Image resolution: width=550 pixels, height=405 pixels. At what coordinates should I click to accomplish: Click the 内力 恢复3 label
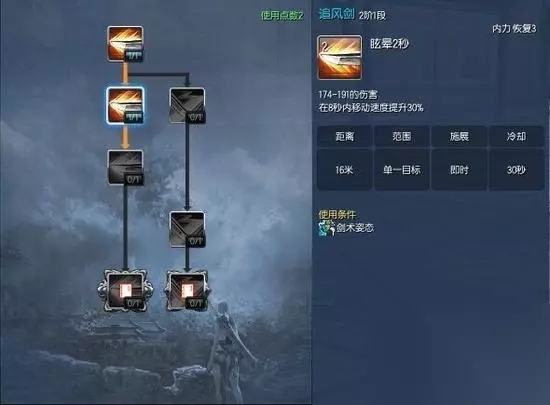tap(514, 29)
